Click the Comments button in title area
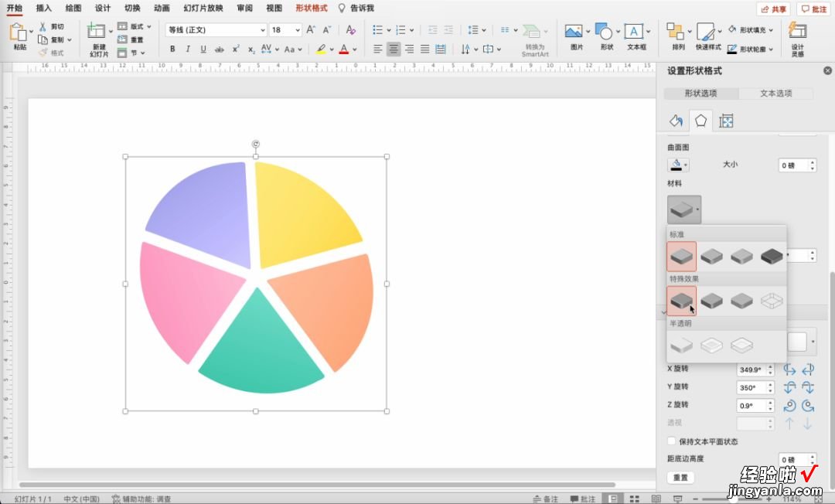 coord(813,9)
